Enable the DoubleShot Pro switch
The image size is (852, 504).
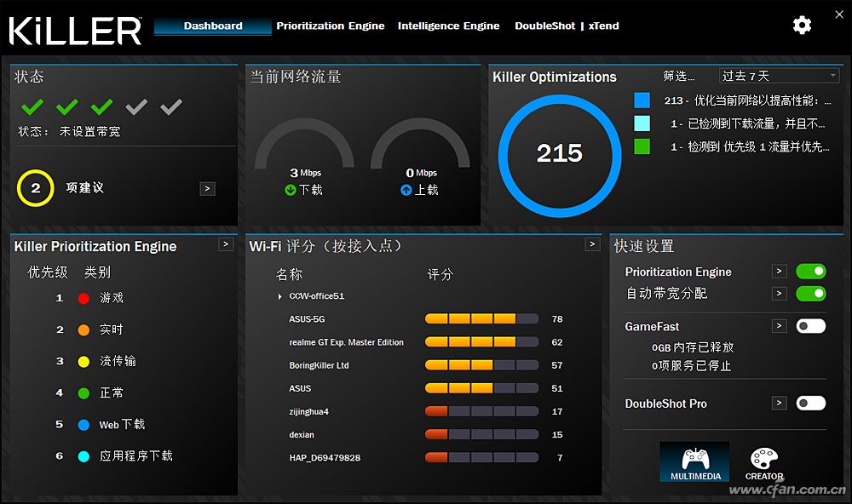pyautogui.click(x=811, y=403)
